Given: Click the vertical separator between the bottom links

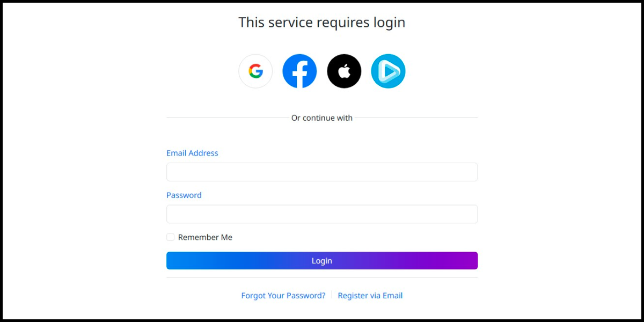Looking at the screenshot, I should coord(332,295).
